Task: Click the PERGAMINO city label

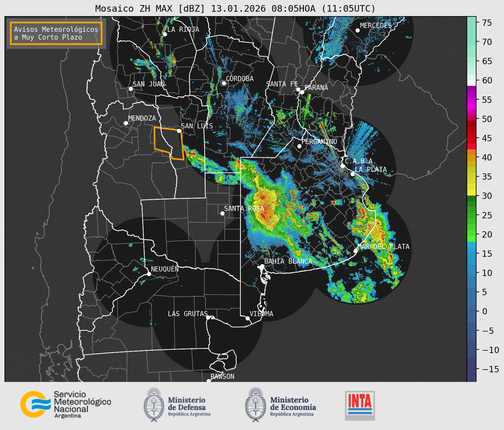Action: coord(319,141)
